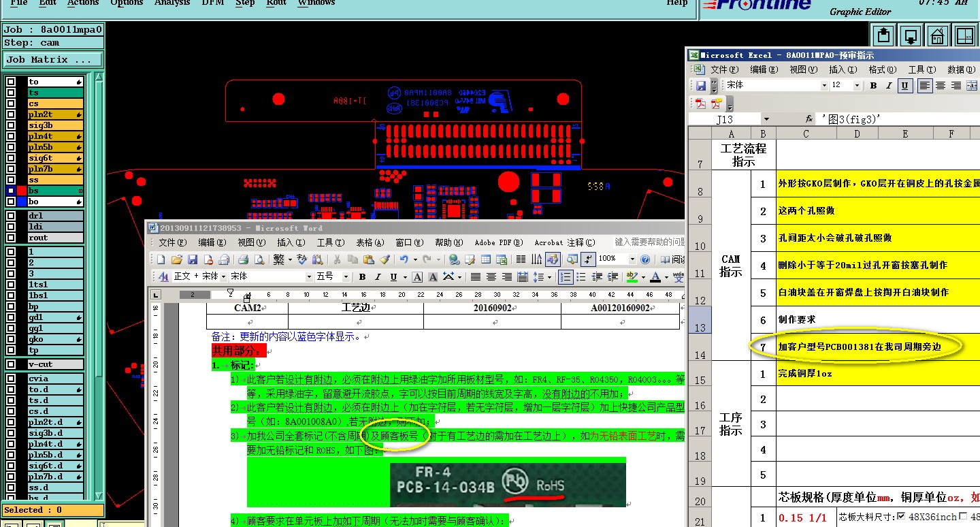Toggle the checkbox for layer bs
Screen dimensions: 980x527
click(x=11, y=191)
